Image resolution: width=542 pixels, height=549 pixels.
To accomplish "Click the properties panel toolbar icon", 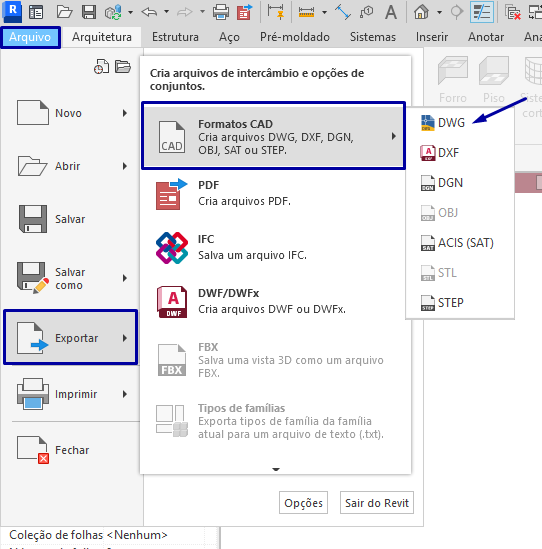I will [36, 12].
